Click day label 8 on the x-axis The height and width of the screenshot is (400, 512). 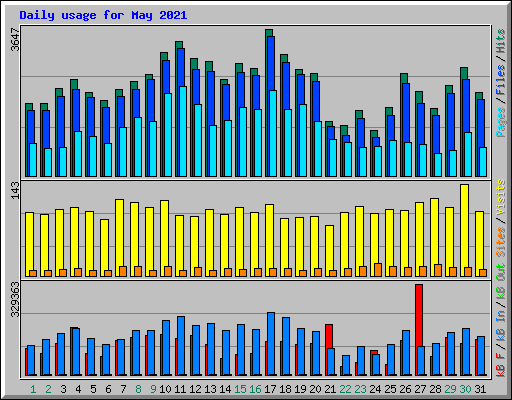[x=138, y=389]
